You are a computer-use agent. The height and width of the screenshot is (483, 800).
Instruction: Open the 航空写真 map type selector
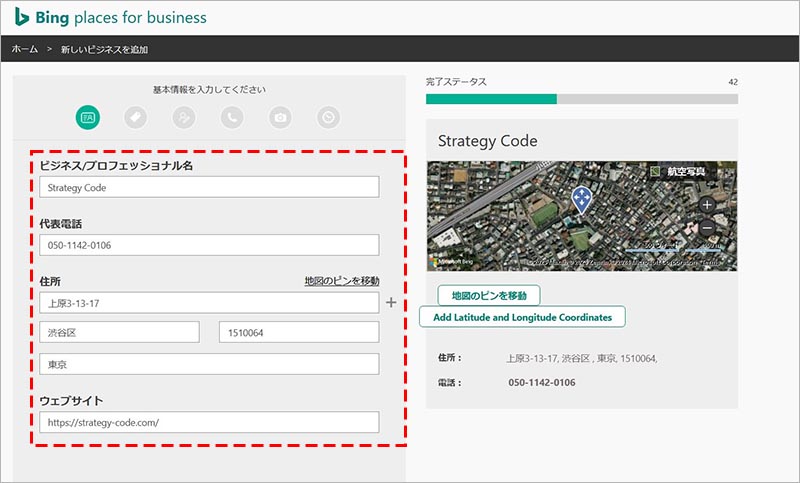pos(678,172)
